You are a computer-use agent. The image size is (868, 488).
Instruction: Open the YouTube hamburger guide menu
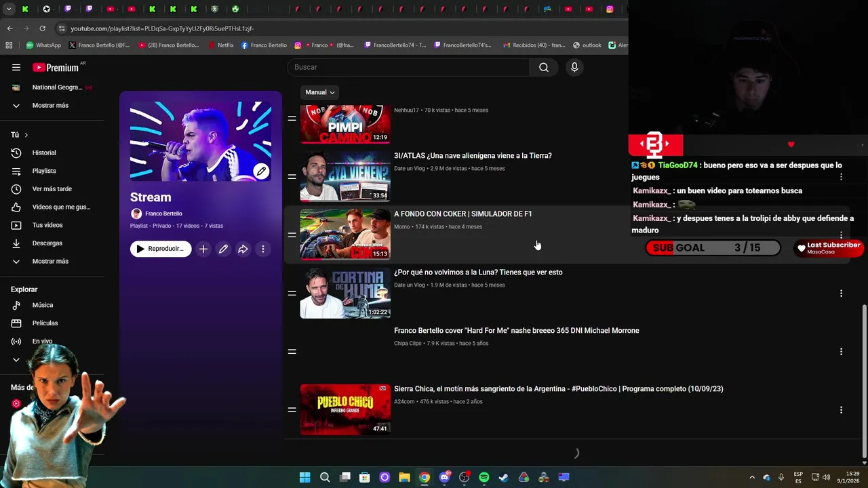coord(16,67)
